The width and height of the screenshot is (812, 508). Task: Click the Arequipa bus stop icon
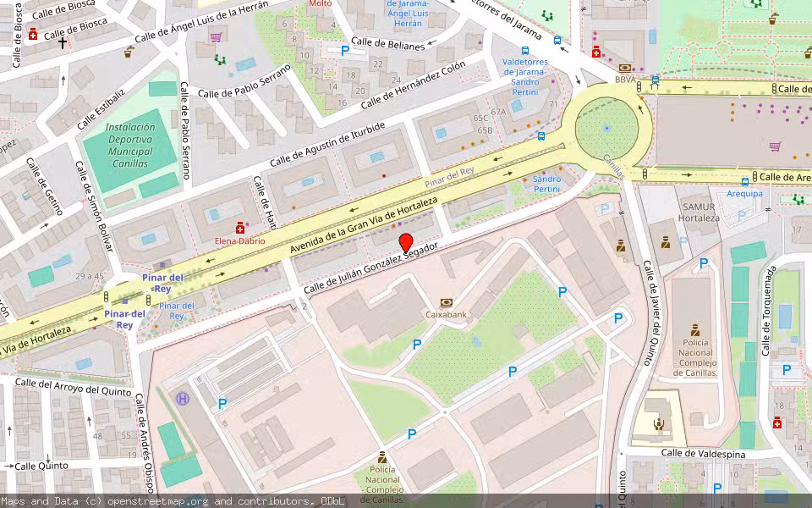[x=744, y=182]
